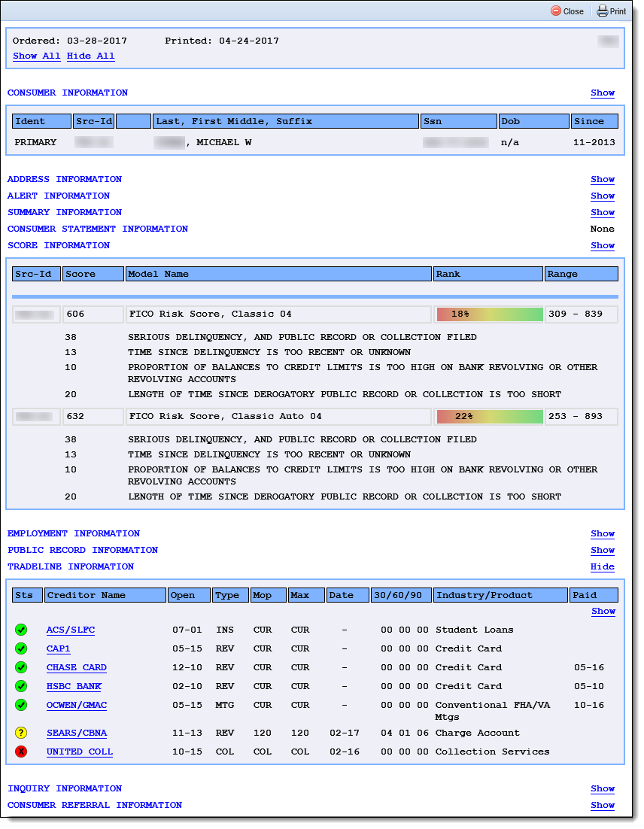Show the Consumer Referral Information section
This screenshot has width=644, height=829.
pyautogui.click(x=602, y=805)
